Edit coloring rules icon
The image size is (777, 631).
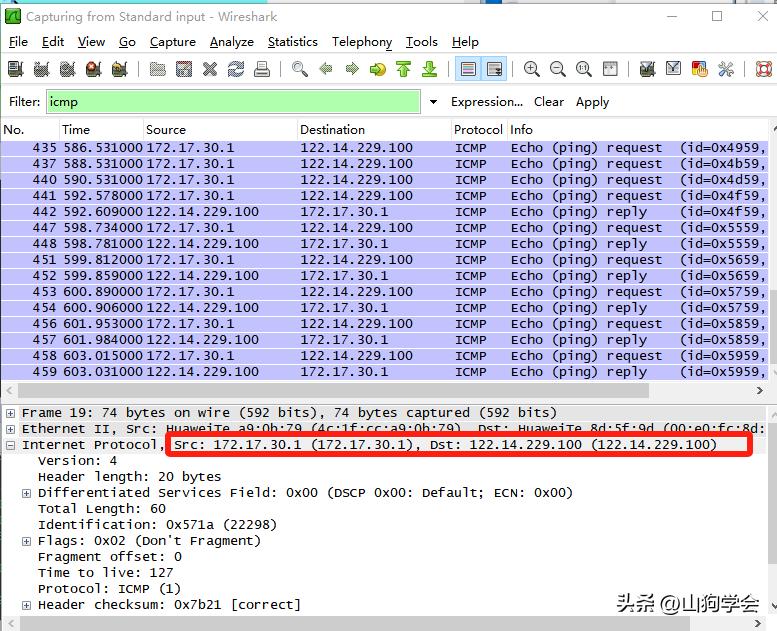pyautogui.click(x=699, y=69)
